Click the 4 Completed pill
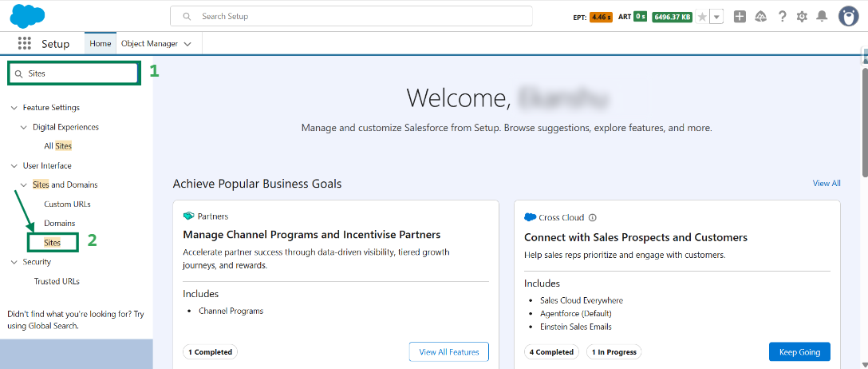The width and height of the screenshot is (868, 369). coord(551,351)
